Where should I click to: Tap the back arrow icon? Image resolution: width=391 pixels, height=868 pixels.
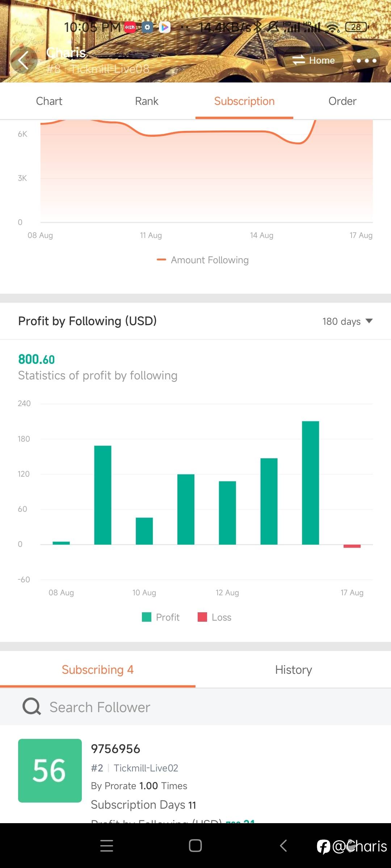point(24,60)
